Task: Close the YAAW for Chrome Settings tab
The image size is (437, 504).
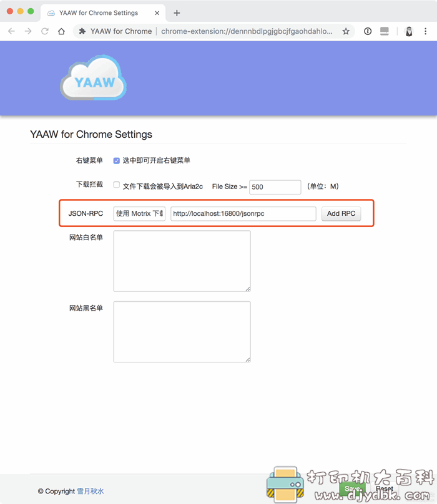Action: (x=157, y=13)
